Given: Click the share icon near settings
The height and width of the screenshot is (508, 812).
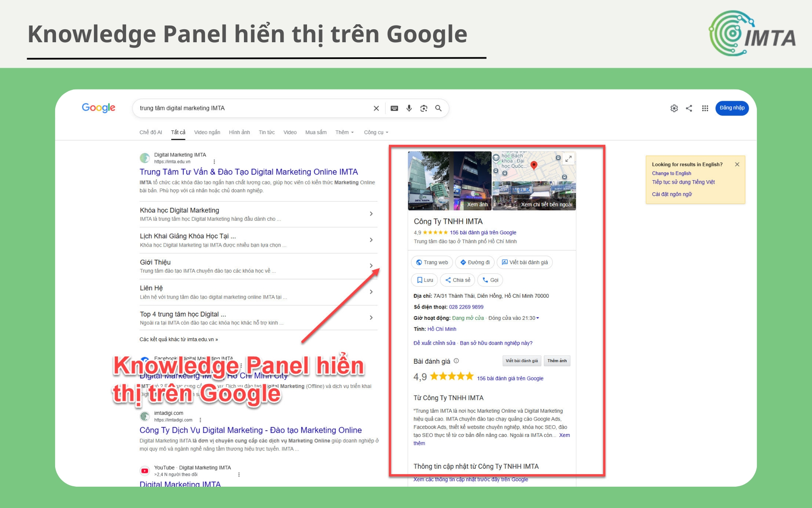Looking at the screenshot, I should point(689,108).
